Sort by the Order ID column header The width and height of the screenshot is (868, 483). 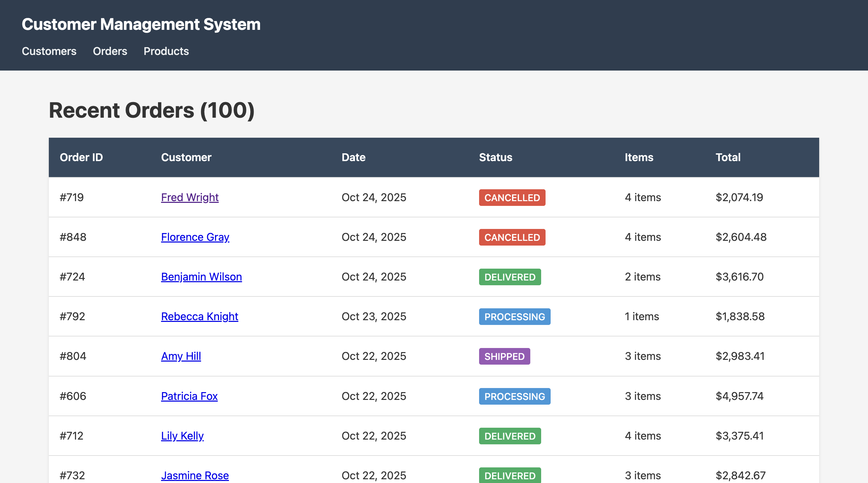click(x=81, y=157)
